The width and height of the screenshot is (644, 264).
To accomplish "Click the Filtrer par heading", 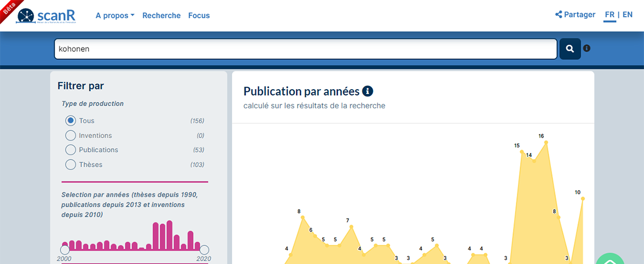I will (81, 86).
